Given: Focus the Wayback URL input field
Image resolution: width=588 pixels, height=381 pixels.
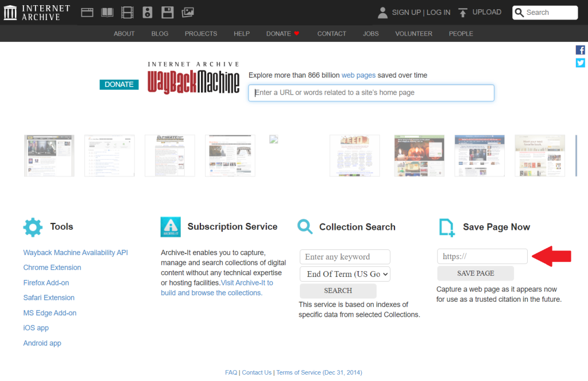Looking at the screenshot, I should [371, 93].
